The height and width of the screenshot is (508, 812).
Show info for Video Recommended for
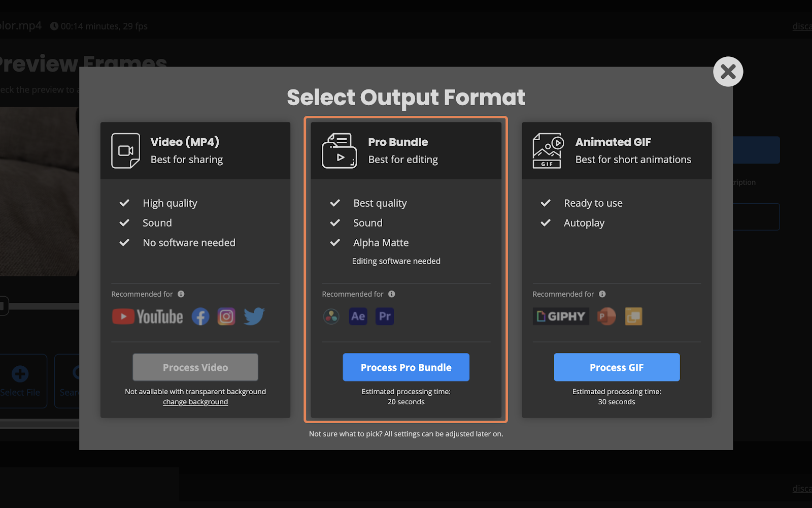pos(181,294)
